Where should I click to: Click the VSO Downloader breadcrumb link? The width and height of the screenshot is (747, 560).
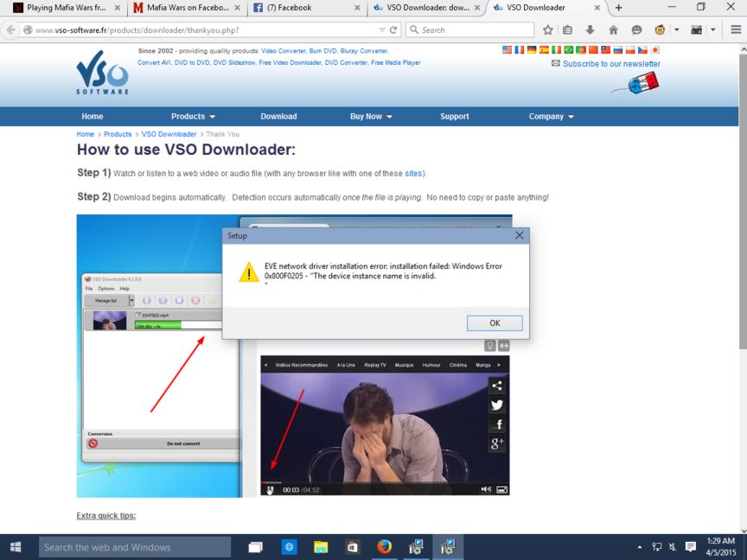point(169,134)
